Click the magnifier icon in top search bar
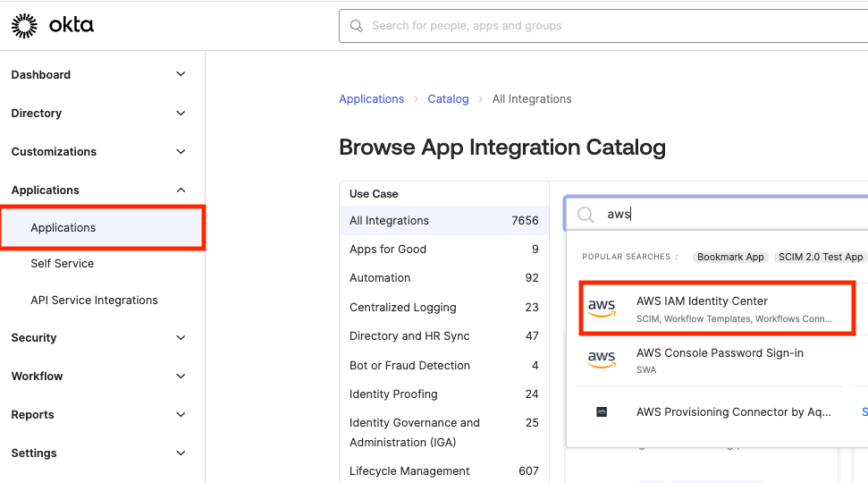The height and width of the screenshot is (483, 868). (x=357, y=26)
